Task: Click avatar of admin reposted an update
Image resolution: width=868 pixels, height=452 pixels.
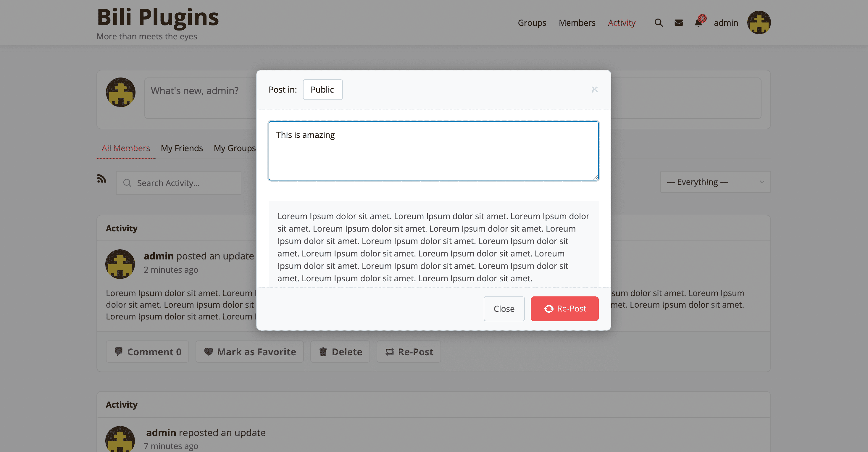Action: point(120,439)
